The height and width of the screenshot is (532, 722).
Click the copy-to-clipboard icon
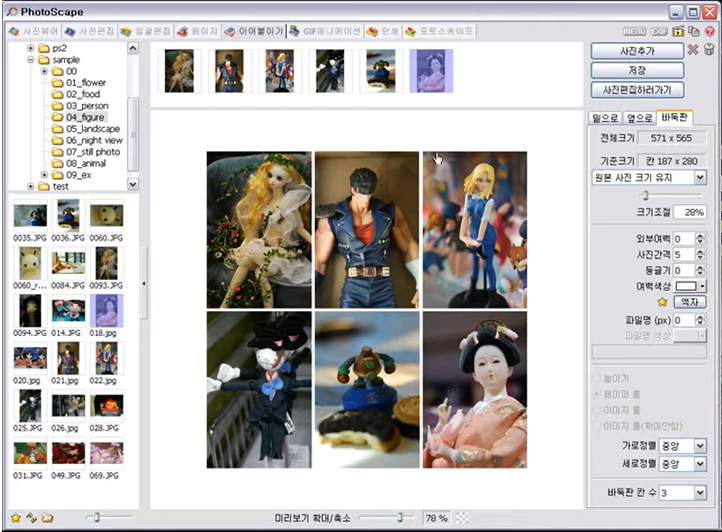pyautogui.click(x=693, y=31)
